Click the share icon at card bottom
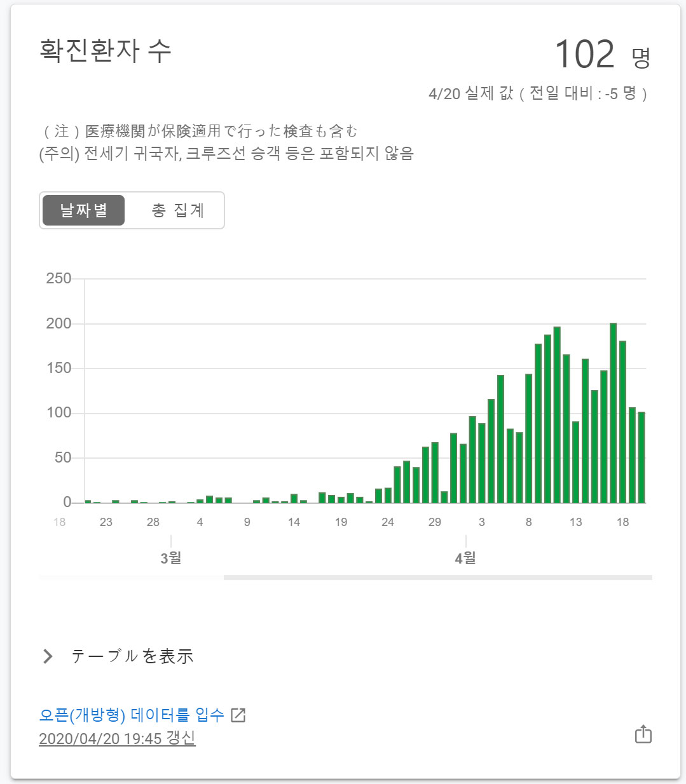Screen dimensions: 686x784 [643, 734]
